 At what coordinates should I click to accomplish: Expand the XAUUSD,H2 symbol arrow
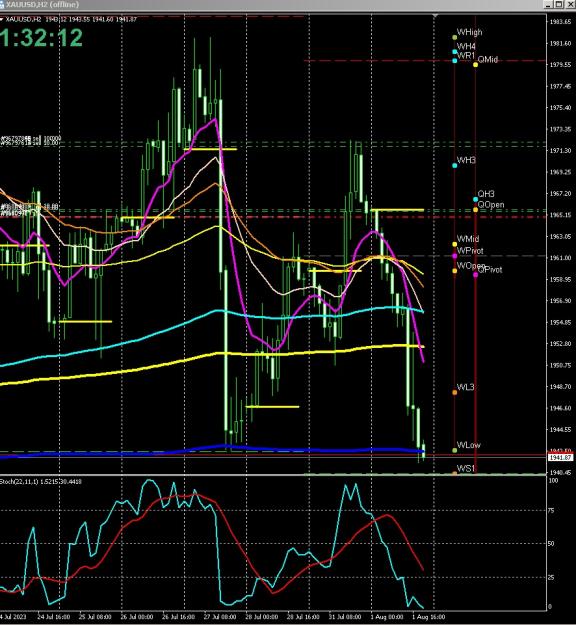2,19
